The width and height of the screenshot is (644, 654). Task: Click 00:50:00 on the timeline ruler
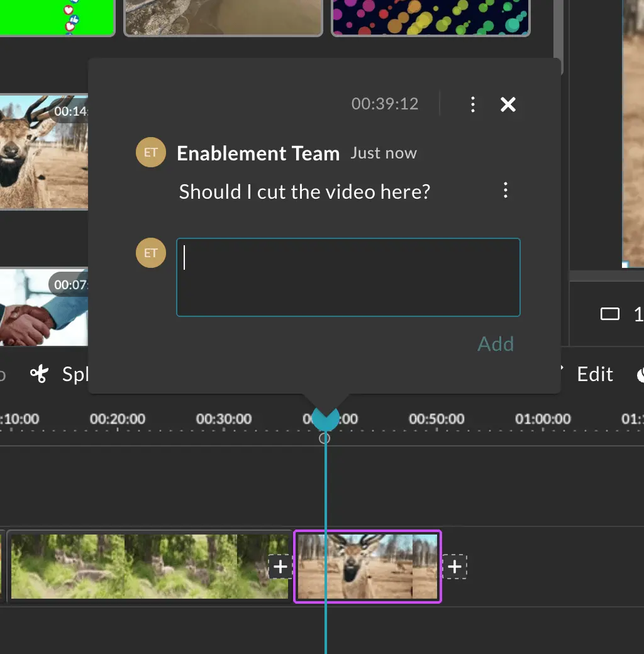(x=436, y=419)
